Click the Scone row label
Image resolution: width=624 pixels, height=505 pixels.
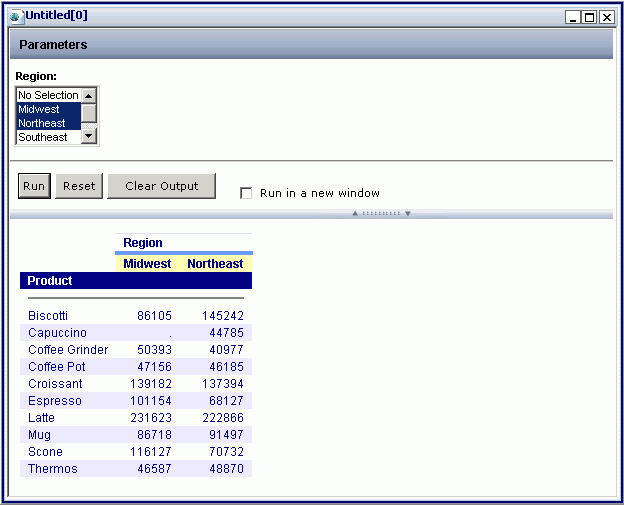[45, 452]
